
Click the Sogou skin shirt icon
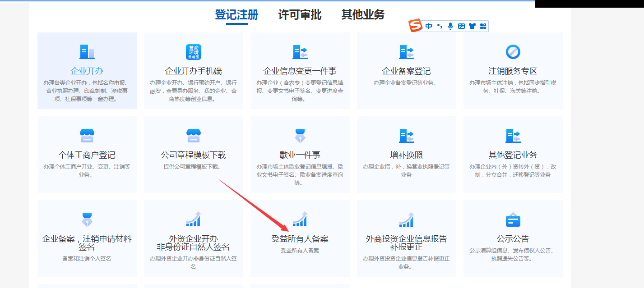point(472,26)
